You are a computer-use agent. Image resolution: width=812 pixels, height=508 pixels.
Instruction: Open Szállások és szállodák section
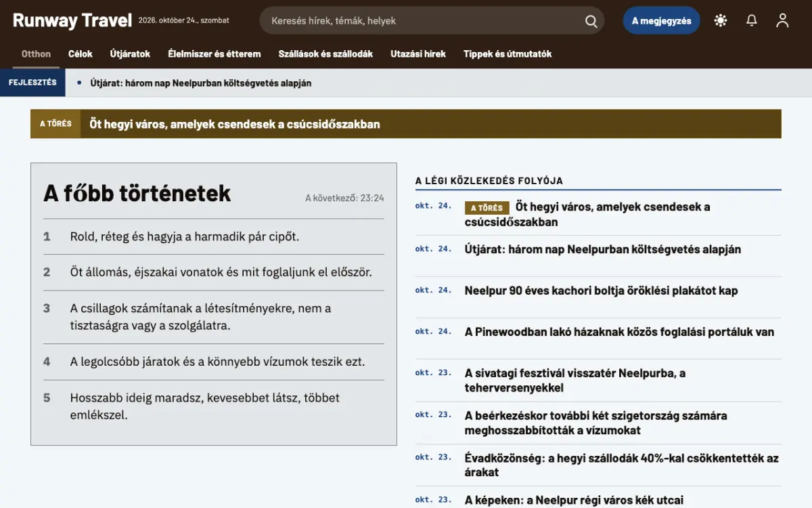point(325,54)
